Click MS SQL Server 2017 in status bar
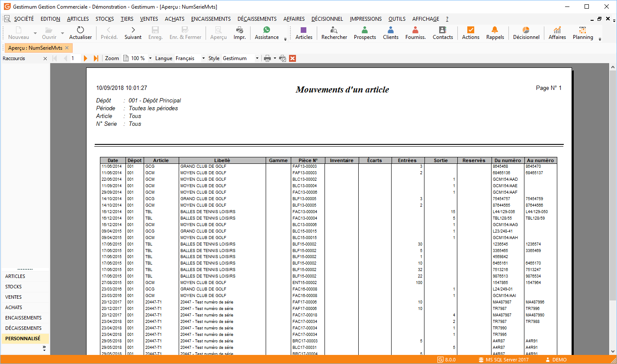 (x=504, y=360)
